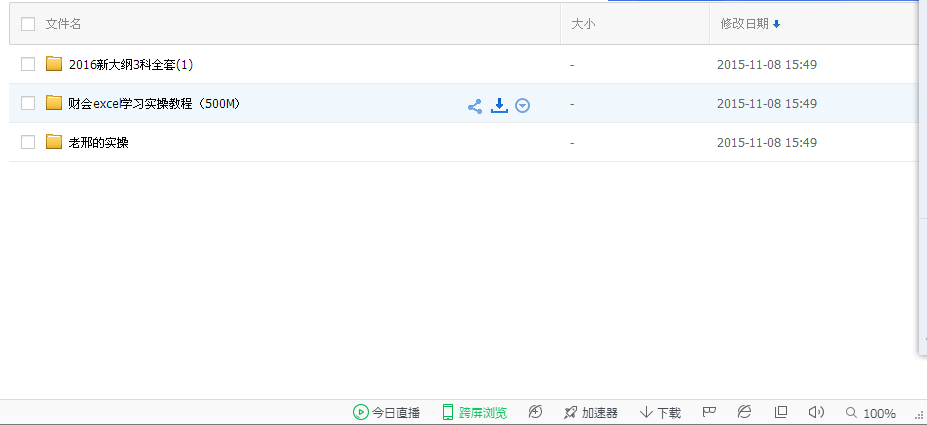Click the resize grip at status bar corner
This screenshot has width=927, height=425.
pyautogui.click(x=921, y=416)
